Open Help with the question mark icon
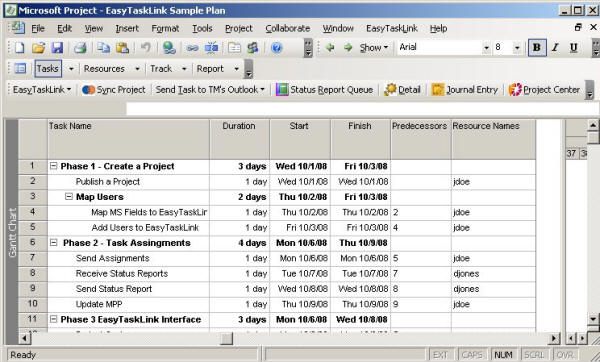The image size is (600, 362). coord(276,48)
